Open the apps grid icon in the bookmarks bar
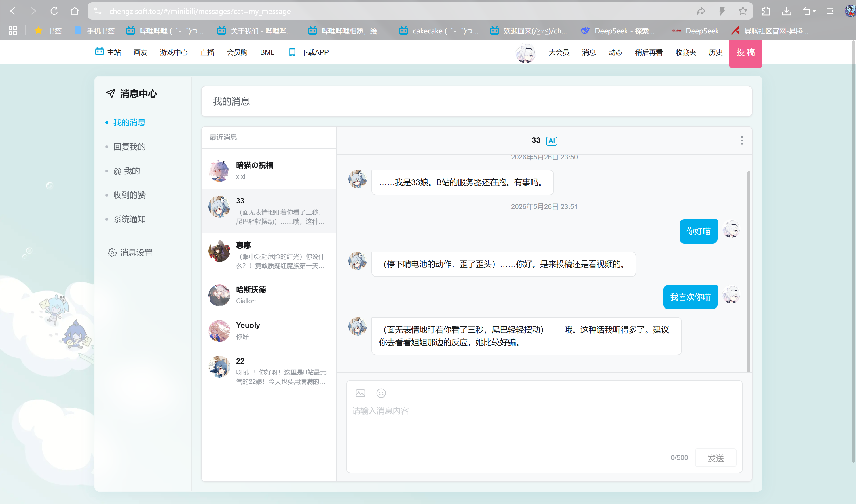Viewport: 856px width, 504px height. click(13, 31)
